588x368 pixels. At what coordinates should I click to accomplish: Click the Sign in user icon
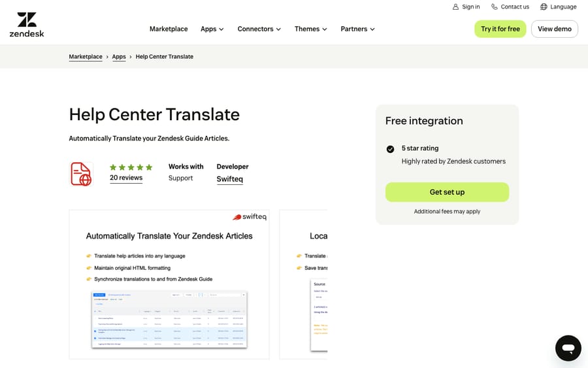(x=455, y=7)
